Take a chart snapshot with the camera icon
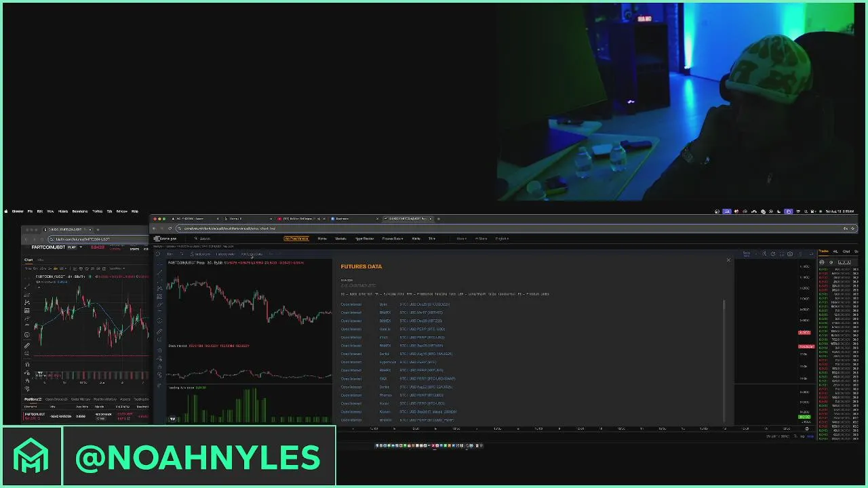868x488 pixels. click(790, 253)
